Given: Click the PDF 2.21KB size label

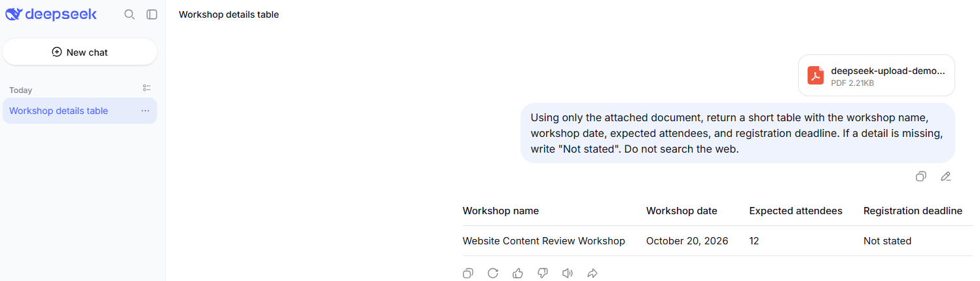Looking at the screenshot, I should coord(852,83).
